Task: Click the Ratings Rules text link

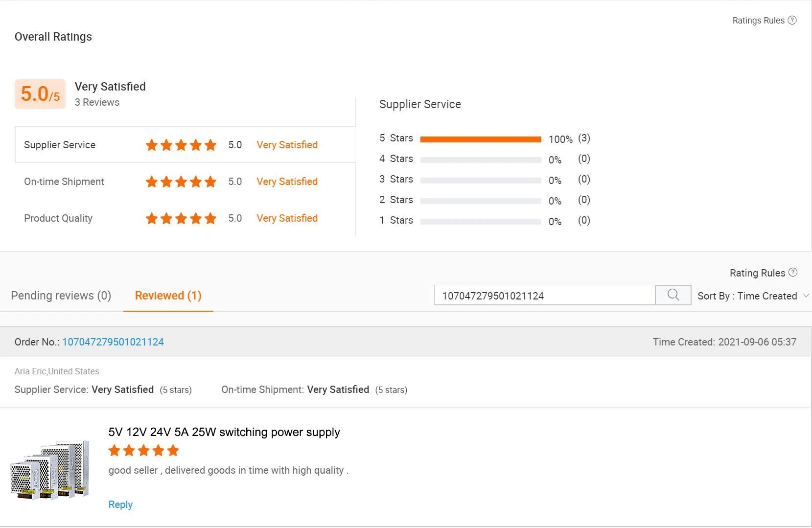Action: tap(758, 21)
